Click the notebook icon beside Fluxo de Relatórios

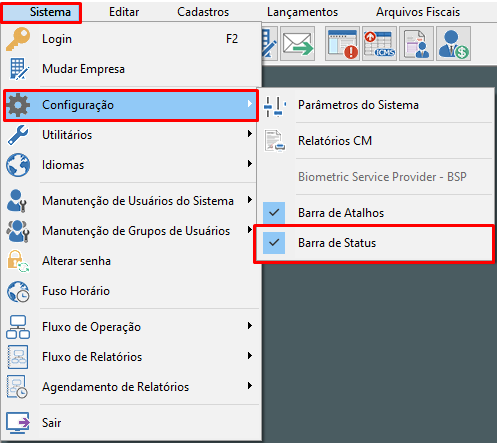18,357
